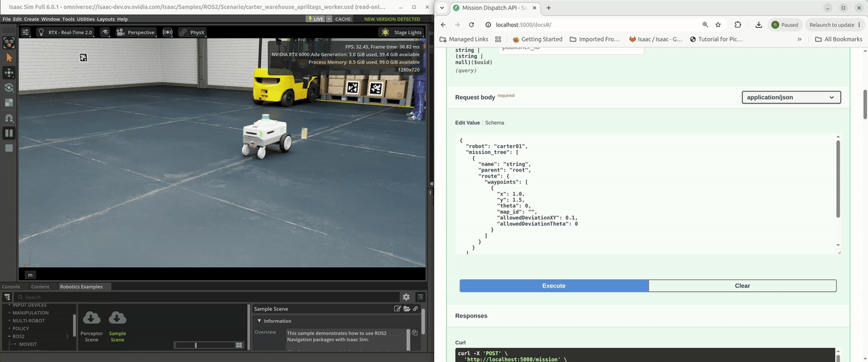This screenshot has width=868, height=362.
Task: Open the application/json content type dropdown
Action: tap(791, 97)
